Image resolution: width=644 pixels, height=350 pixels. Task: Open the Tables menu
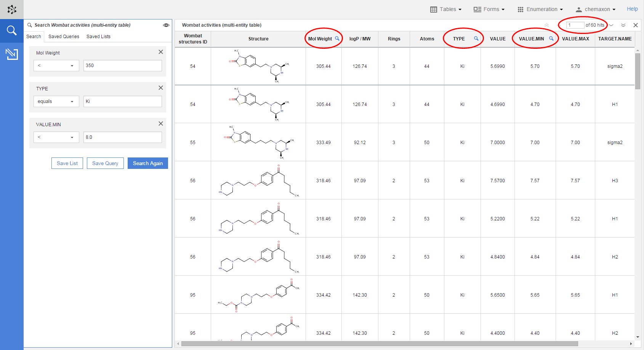pos(446,9)
